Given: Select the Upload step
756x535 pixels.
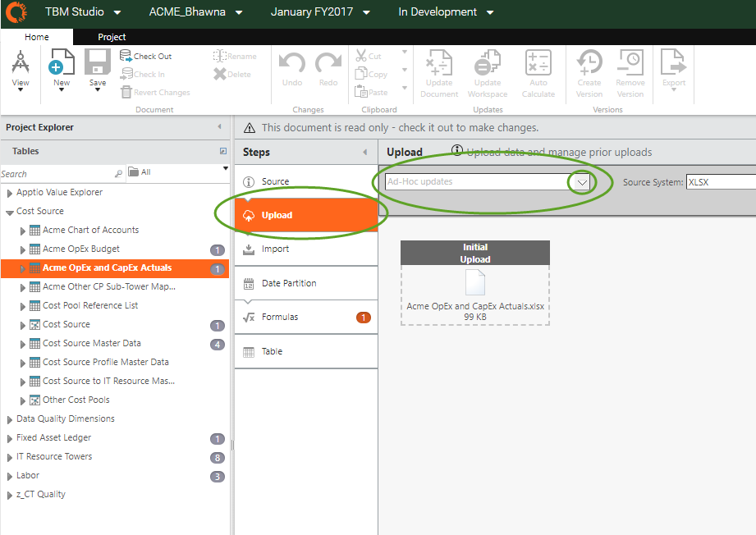Looking at the screenshot, I should click(306, 215).
